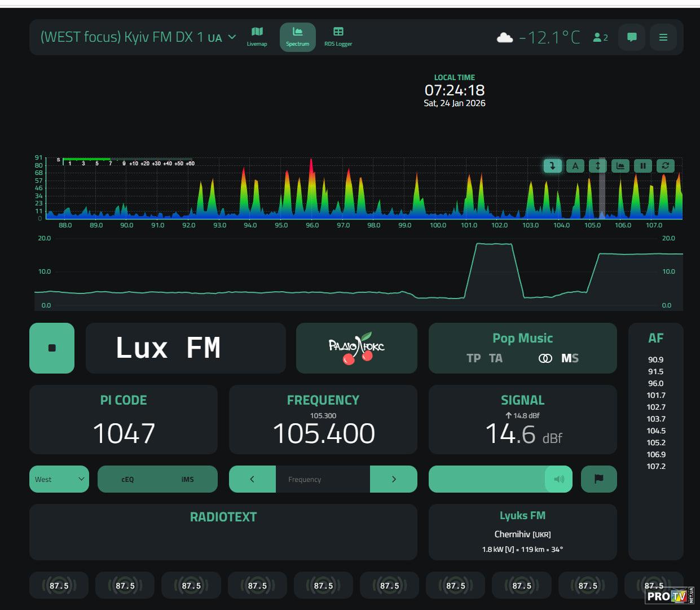Image resolution: width=700 pixels, height=610 pixels.
Task: Tune up with right chevron button
Action: click(x=394, y=479)
